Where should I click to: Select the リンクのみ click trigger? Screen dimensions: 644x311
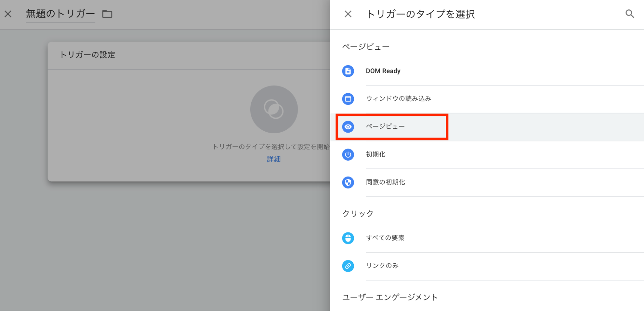point(487,266)
